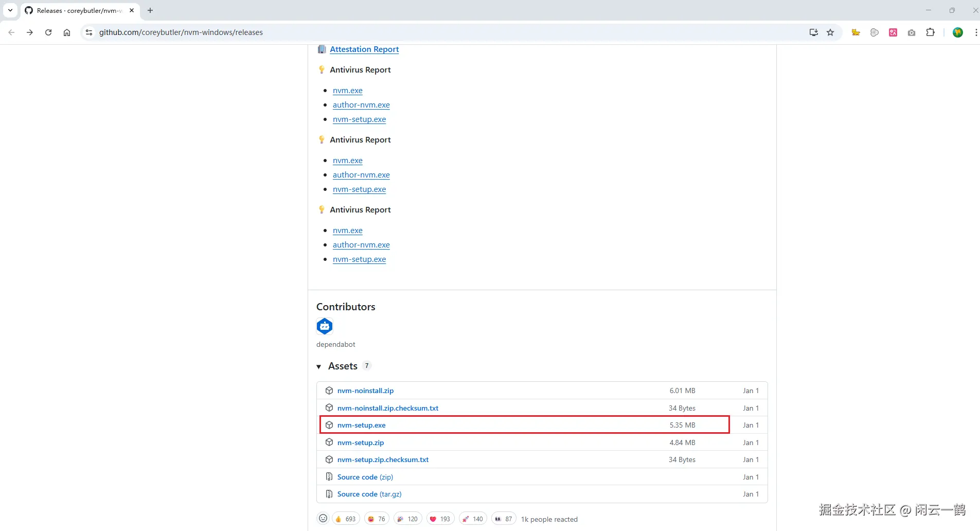Bookmark this page with the star icon
The height and width of the screenshot is (531, 980).
pos(830,32)
